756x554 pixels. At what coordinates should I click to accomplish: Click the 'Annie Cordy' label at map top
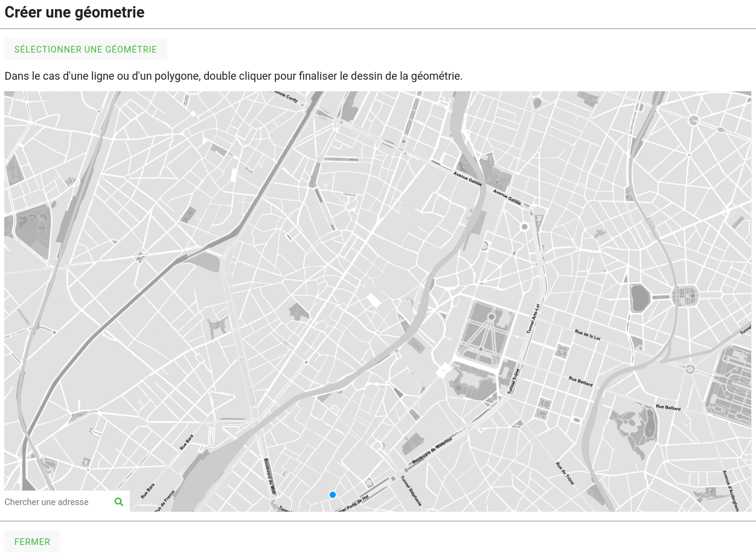[286, 97]
